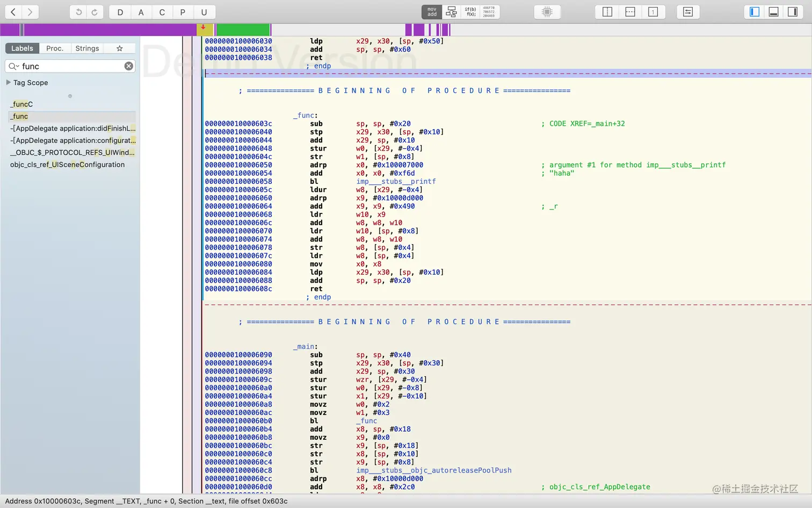Switch to the Proc. tab
This screenshot has width=812, height=508.
(55, 48)
